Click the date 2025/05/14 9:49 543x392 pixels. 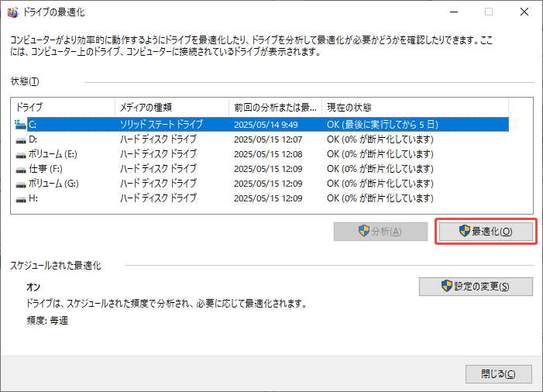click(x=266, y=125)
